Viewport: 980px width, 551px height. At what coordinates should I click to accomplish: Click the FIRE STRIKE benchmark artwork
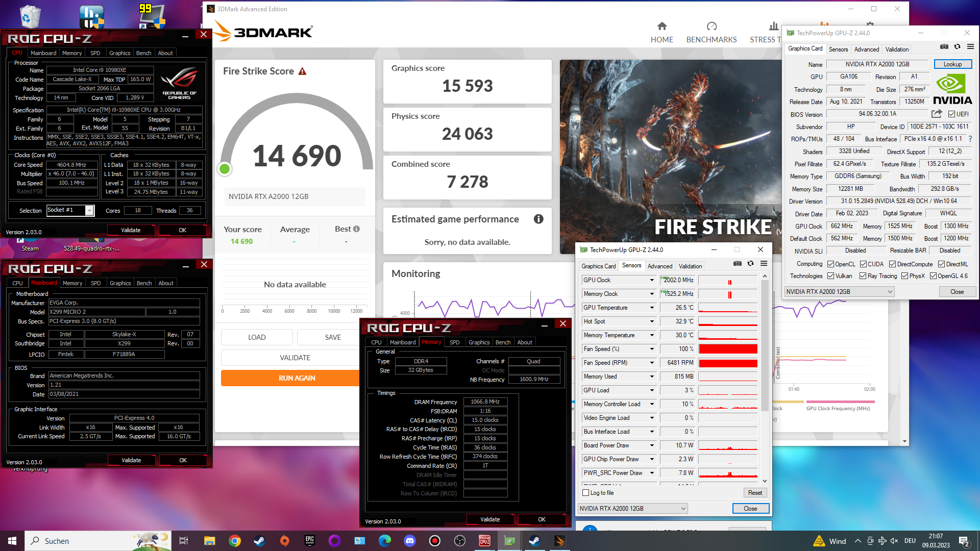coord(670,157)
